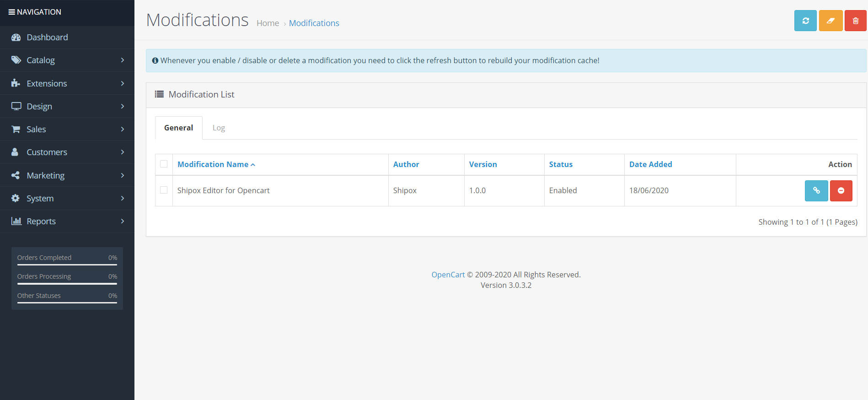868x400 pixels.
Task: Click the Other Statuses progress bar
Action: (67, 303)
